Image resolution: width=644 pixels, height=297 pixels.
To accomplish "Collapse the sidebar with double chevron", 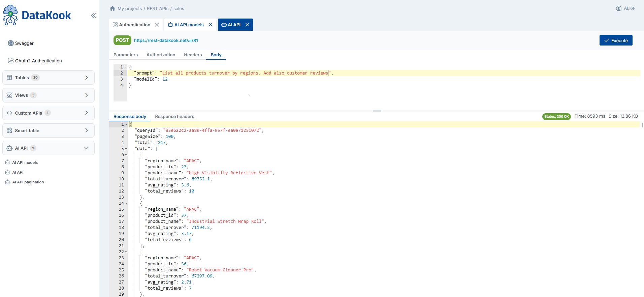I will point(93,16).
